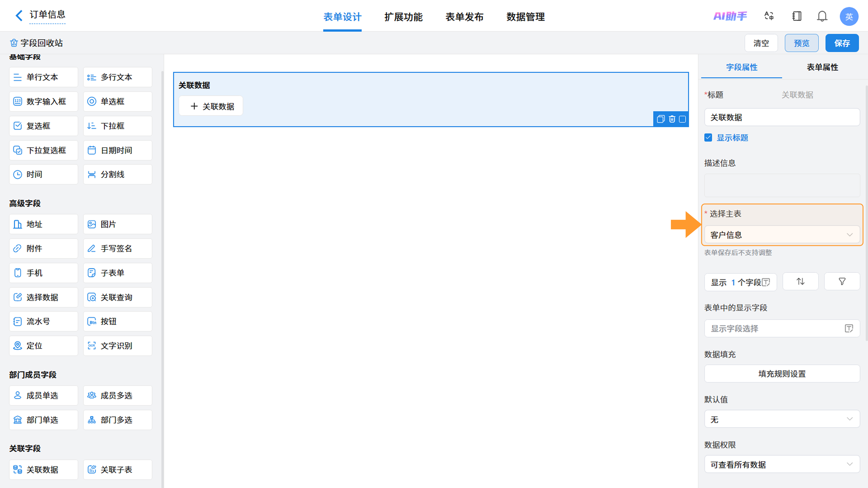Image resolution: width=868 pixels, height=488 pixels.
Task: Switch to 表单设计 tab
Action: click(342, 17)
